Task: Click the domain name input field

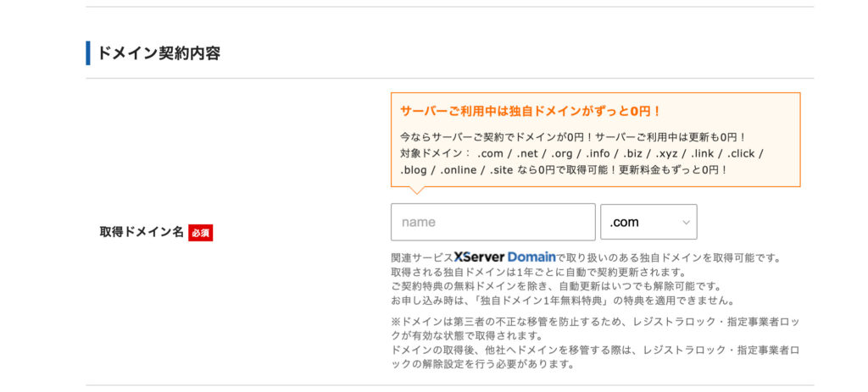Action: click(492, 222)
